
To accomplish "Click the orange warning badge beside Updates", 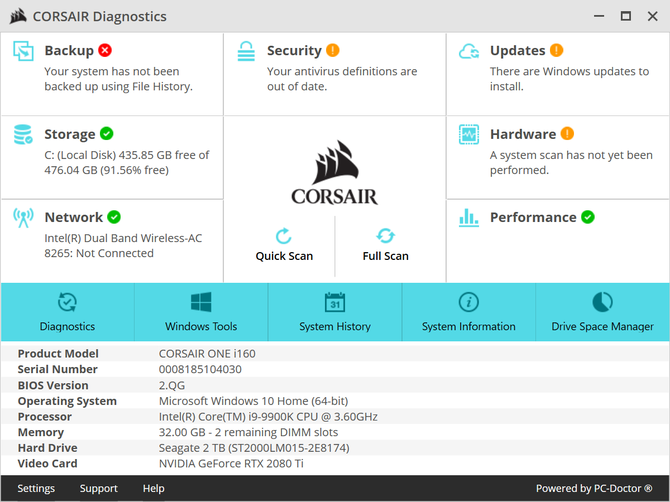I will point(556,50).
